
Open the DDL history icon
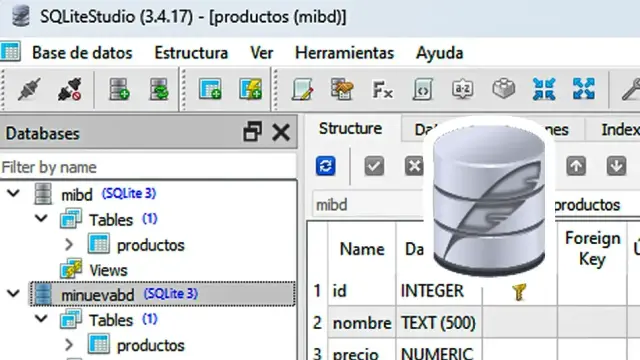342,89
